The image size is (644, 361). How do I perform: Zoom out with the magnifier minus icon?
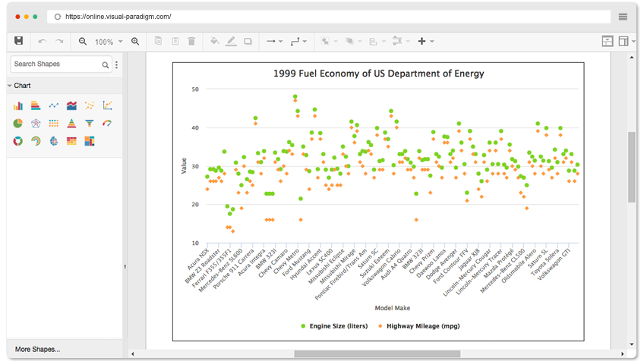pos(83,42)
